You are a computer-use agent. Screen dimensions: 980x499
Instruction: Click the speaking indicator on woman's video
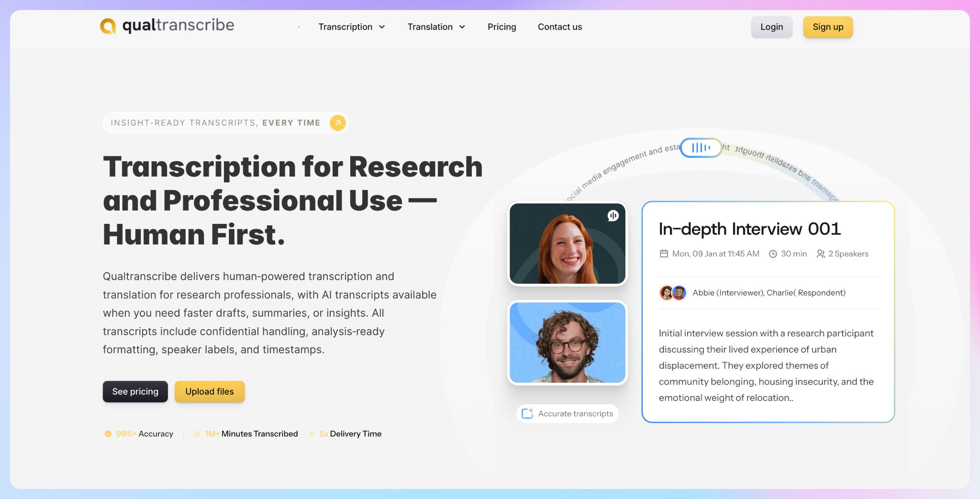pos(613,216)
